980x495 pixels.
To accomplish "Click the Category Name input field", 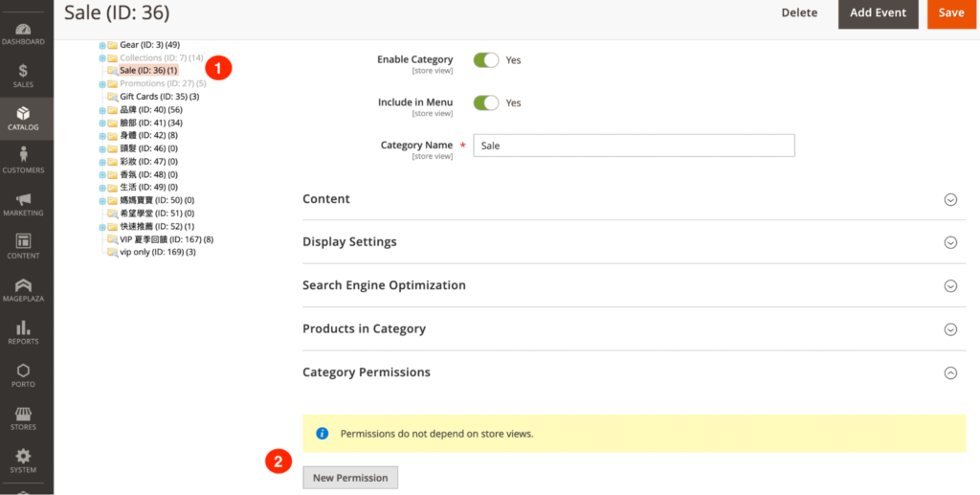I will 634,146.
